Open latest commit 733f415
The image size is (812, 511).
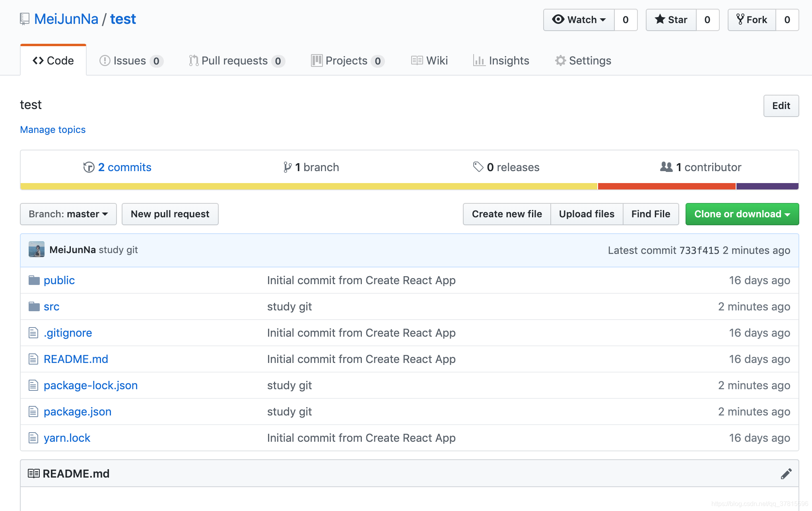(x=699, y=250)
